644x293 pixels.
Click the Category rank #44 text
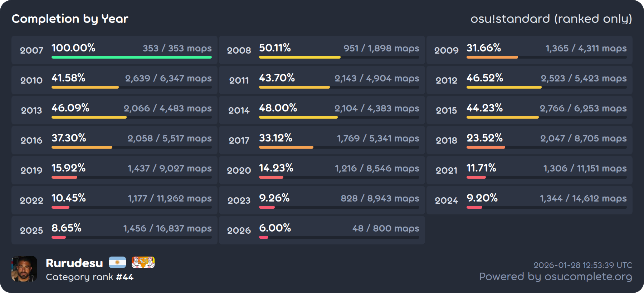(89, 277)
